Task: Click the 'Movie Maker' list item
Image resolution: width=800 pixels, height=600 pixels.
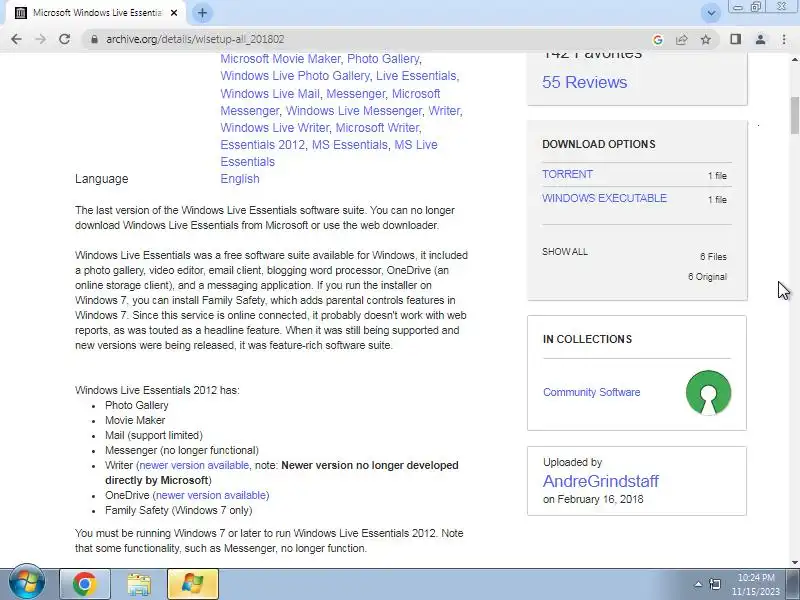Action: (x=135, y=420)
